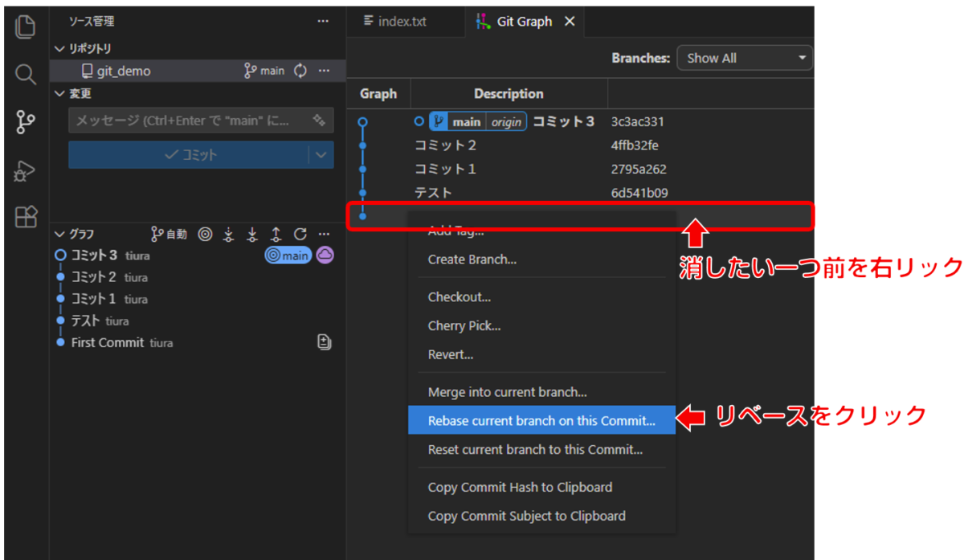Click the AI generate commit message icon
This screenshot has width=964, height=560.
pos(319,121)
